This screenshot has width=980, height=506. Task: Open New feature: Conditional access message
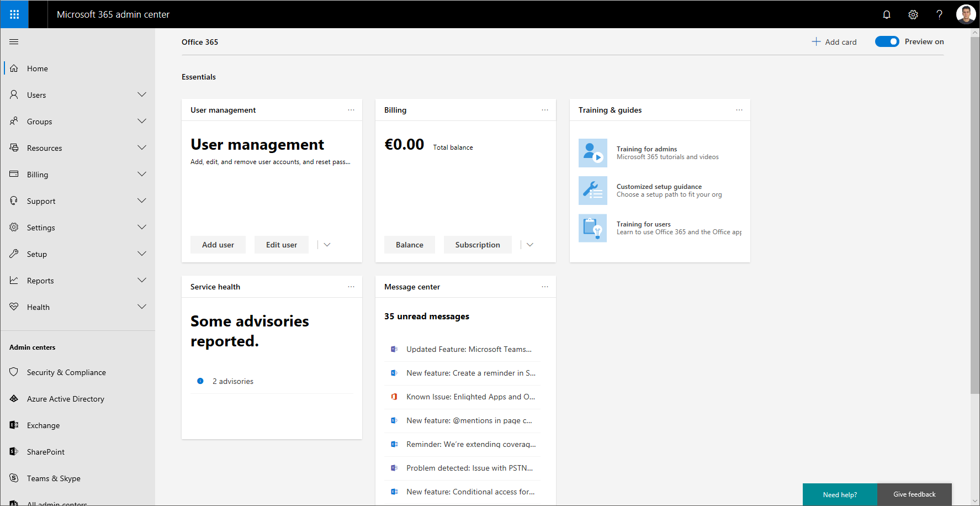click(x=462, y=492)
